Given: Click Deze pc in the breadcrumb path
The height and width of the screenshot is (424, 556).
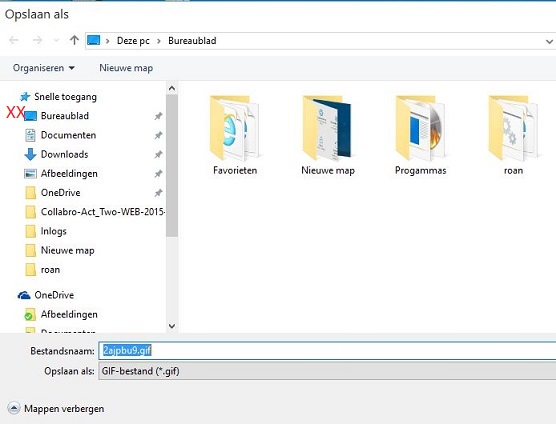Looking at the screenshot, I should tap(133, 41).
